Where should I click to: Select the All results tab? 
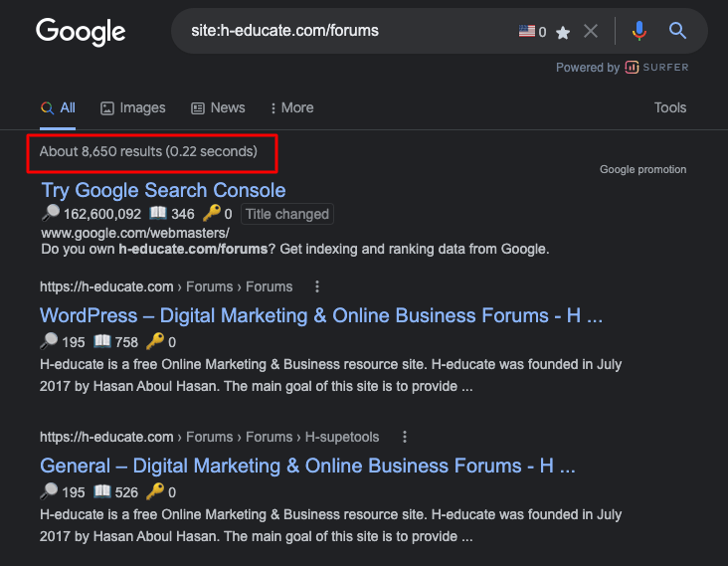point(58,107)
